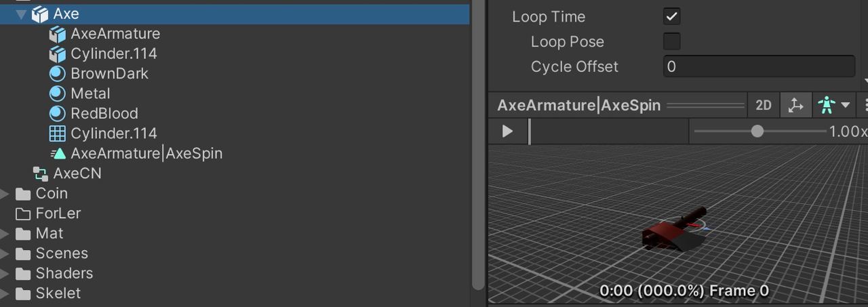Click the Skelet folder icon
The width and height of the screenshot is (868, 307).
[23, 293]
